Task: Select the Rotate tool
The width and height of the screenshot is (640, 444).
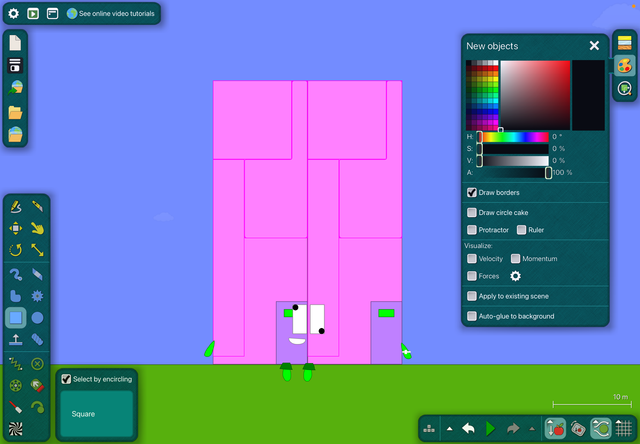Action: pyautogui.click(x=15, y=250)
